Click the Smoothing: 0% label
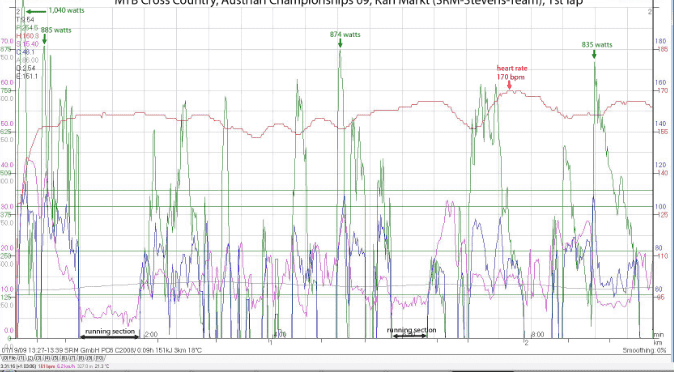674x372 pixels. click(643, 350)
